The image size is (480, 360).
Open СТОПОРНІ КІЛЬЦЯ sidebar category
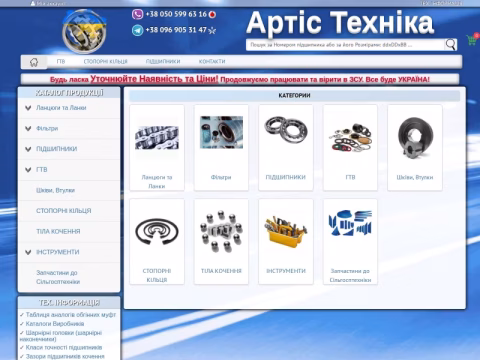pos(64,211)
